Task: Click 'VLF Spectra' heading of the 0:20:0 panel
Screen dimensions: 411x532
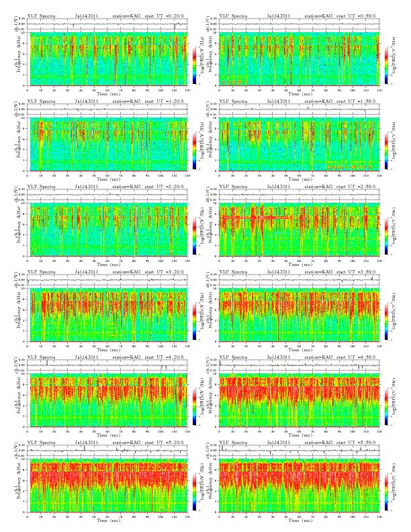Action: coord(42,16)
